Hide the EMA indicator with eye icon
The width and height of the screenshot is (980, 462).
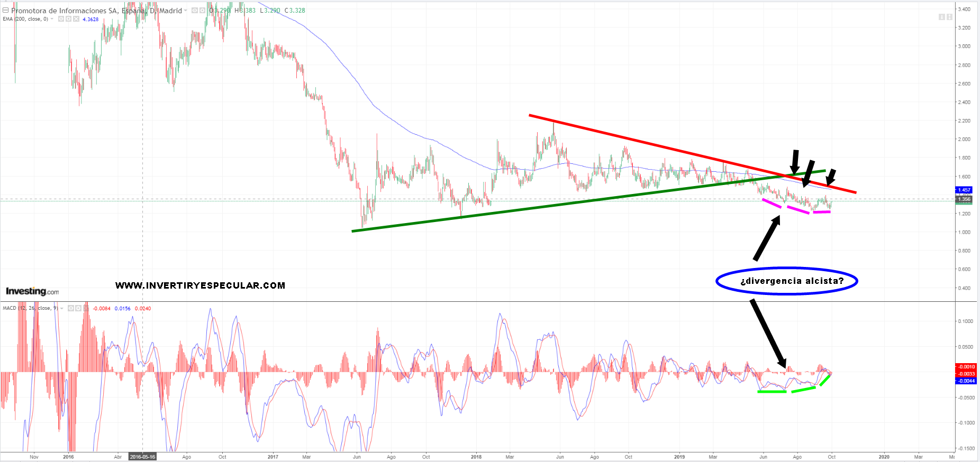click(61, 19)
